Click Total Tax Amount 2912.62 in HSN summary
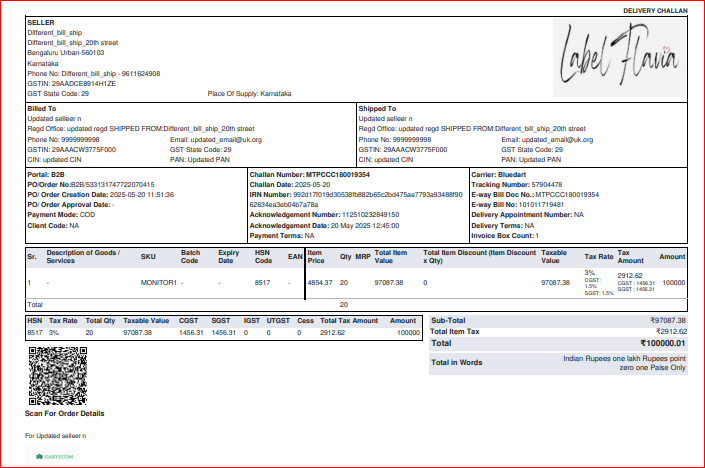Screen dimensions: 705x468 click(332, 333)
